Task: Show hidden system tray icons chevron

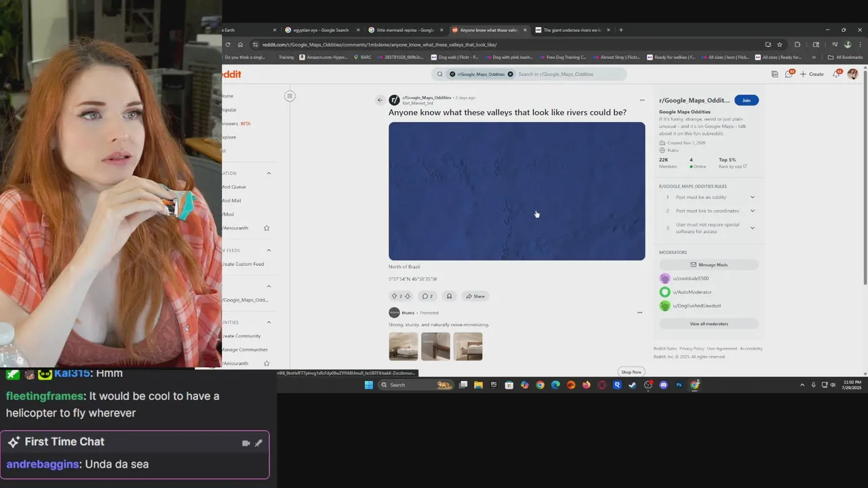Action: pyautogui.click(x=802, y=385)
